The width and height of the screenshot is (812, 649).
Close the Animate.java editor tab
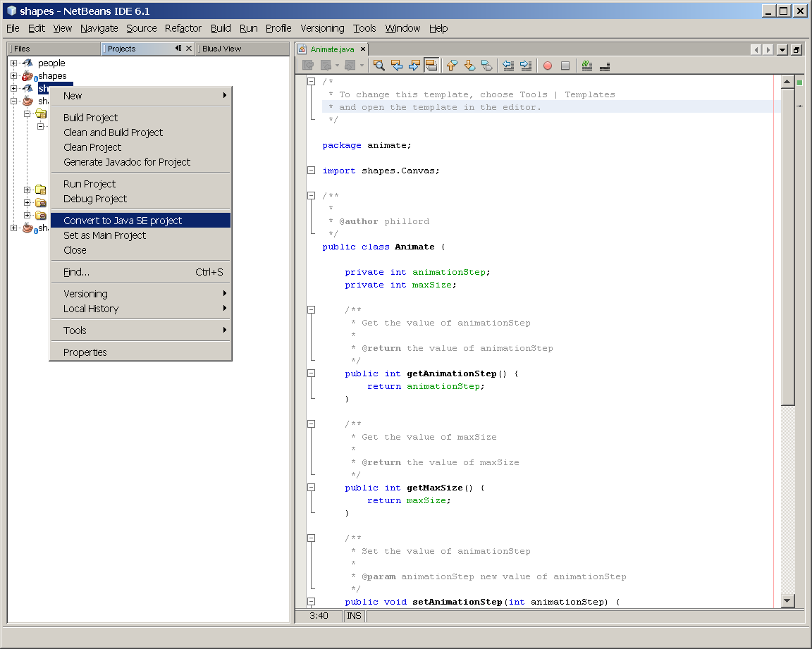363,49
